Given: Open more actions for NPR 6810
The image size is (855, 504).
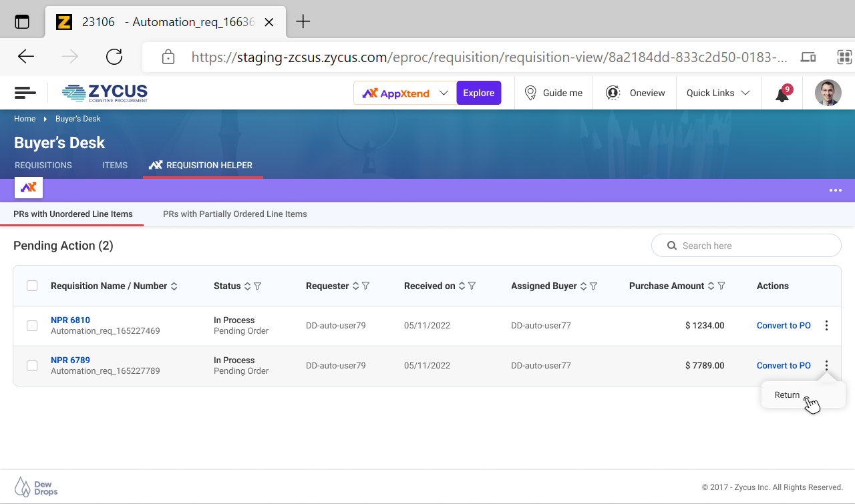Looking at the screenshot, I should click(826, 326).
